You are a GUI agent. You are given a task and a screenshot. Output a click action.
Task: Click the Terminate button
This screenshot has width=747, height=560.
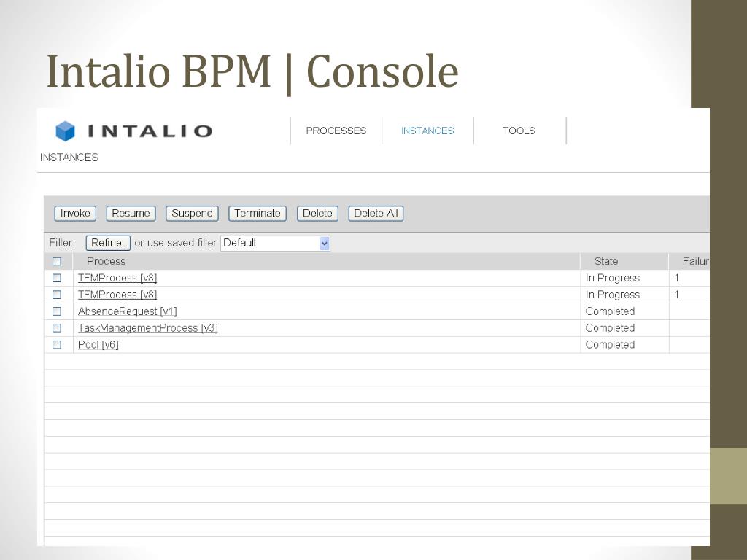click(258, 214)
